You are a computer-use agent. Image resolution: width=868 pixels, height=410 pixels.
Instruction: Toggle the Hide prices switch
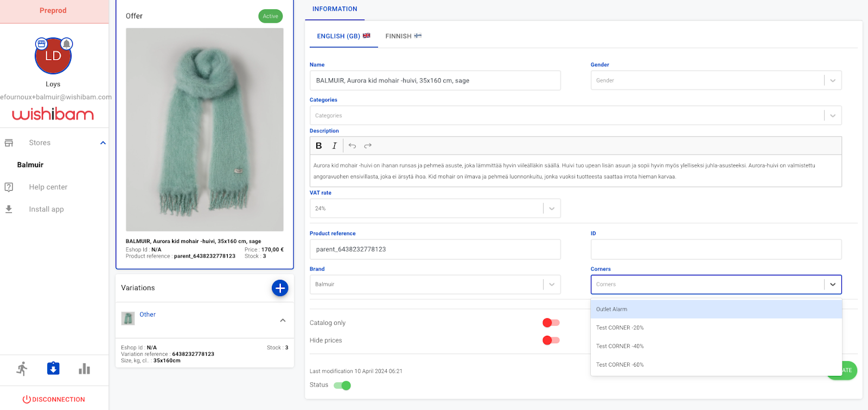click(551, 340)
